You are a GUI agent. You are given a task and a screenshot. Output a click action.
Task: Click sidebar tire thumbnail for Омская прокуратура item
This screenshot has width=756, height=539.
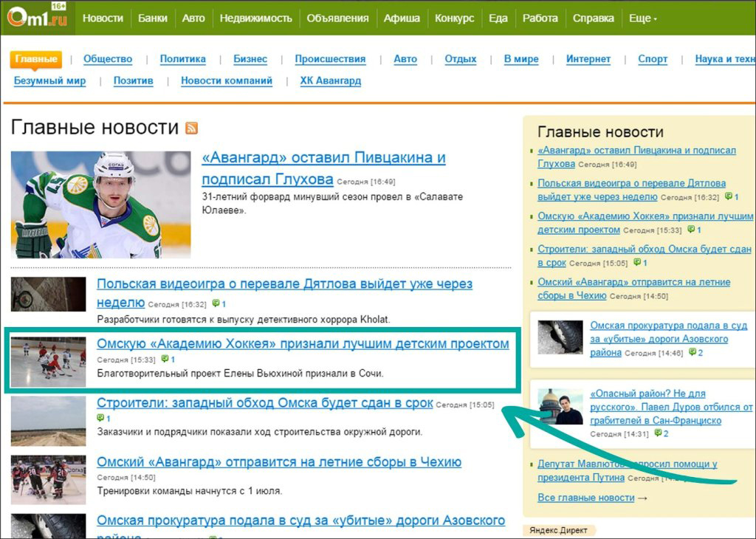click(x=560, y=337)
